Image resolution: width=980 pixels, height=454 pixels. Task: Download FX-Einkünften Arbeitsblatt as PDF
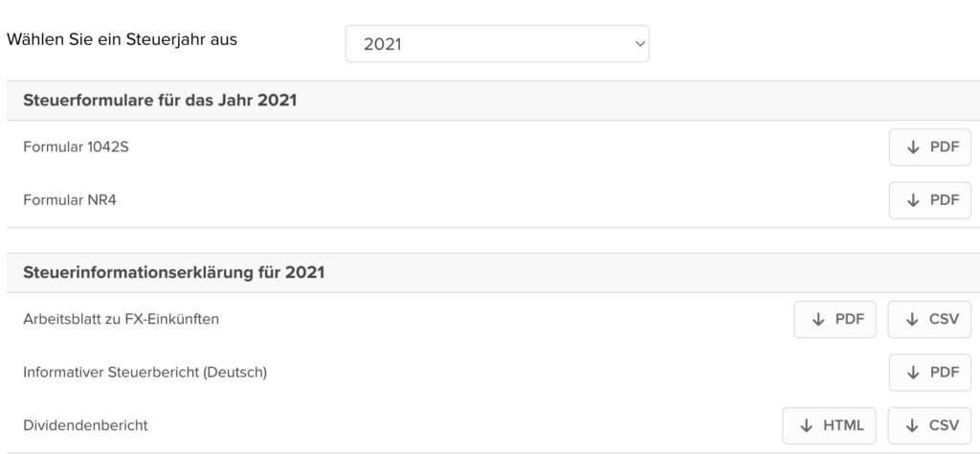[x=835, y=319]
